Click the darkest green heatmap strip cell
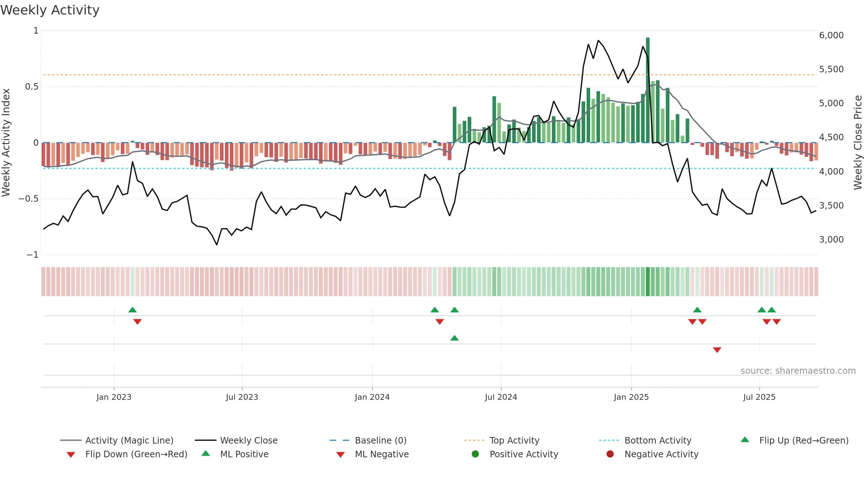Image resolution: width=868 pixels, height=488 pixels. (648, 282)
